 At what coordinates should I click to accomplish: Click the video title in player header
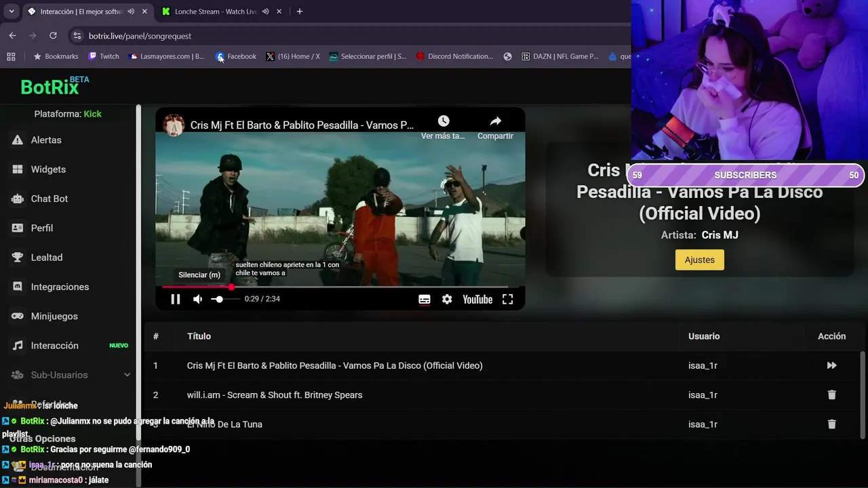[302, 125]
